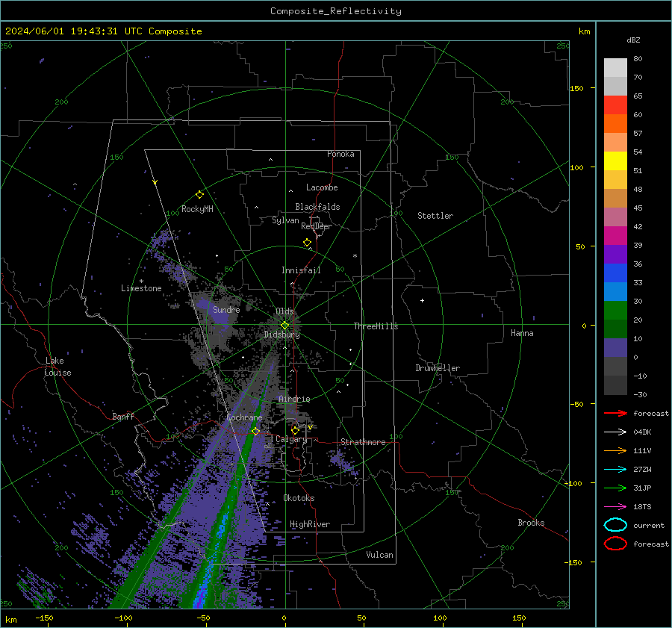Click the yellow diamond marker above Calgary
Screen dimensions: 672x628
[x=295, y=430]
